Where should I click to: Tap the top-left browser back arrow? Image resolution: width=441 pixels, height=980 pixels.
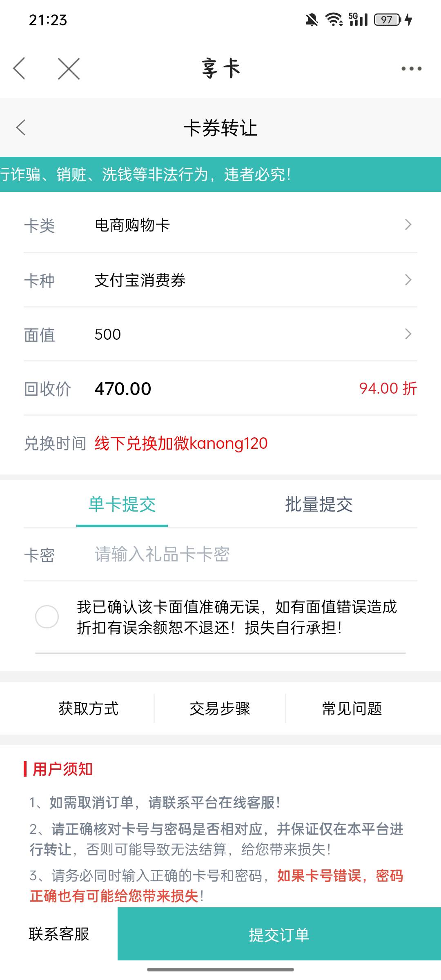pyautogui.click(x=19, y=68)
